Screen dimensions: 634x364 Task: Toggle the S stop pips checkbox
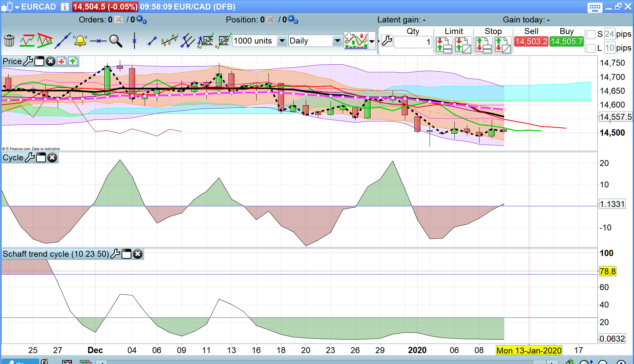pos(591,34)
